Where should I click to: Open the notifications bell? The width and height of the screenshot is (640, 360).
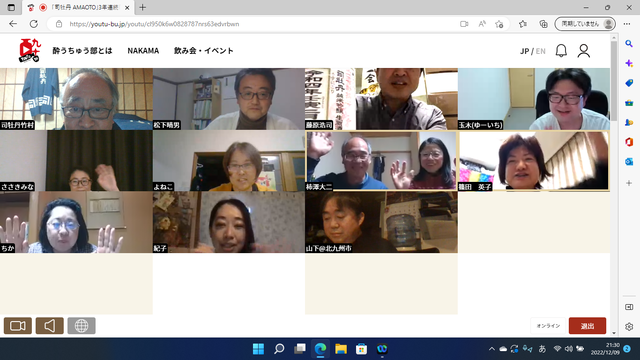tap(561, 51)
